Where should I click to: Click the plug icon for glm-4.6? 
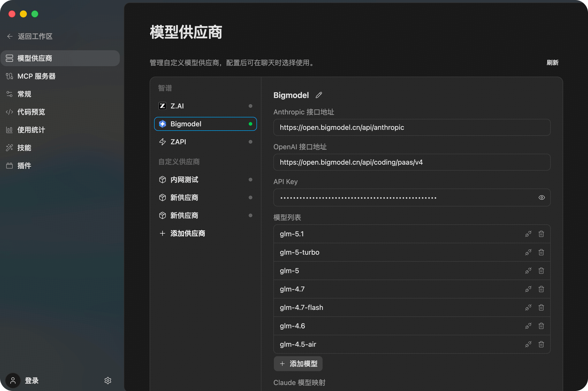[528, 326]
